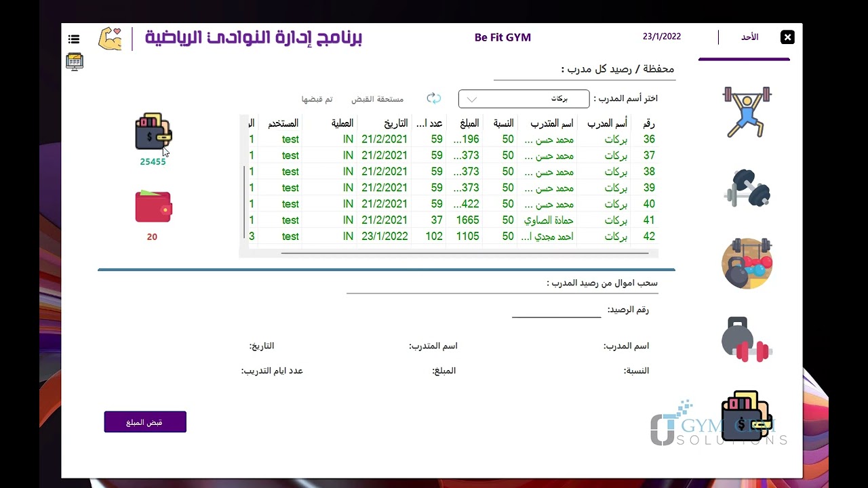The width and height of the screenshot is (868, 488).
Task: Open the kettlebell and barbell circle icon
Action: click(747, 264)
